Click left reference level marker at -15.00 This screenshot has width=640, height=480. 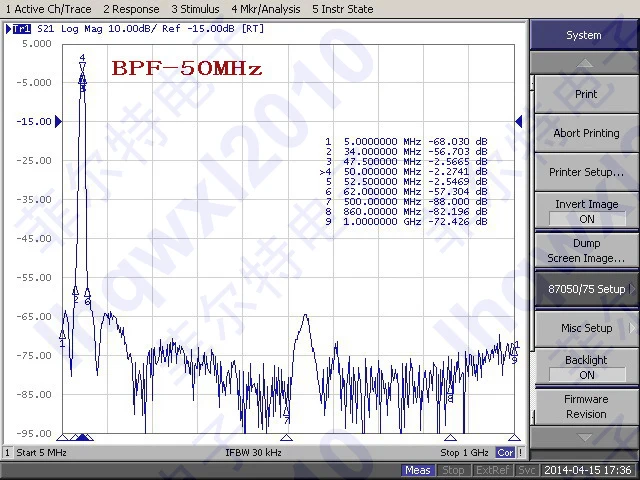pos(58,121)
